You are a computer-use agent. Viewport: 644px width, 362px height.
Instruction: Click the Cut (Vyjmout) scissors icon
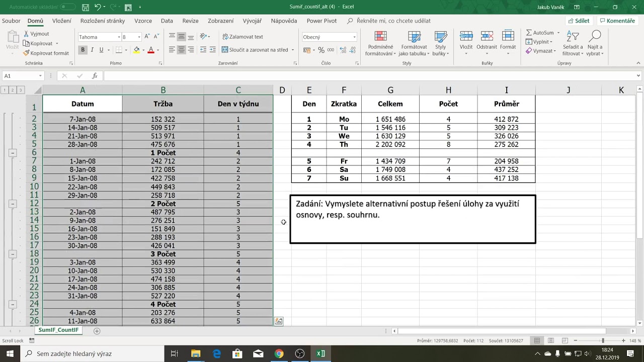26,34
